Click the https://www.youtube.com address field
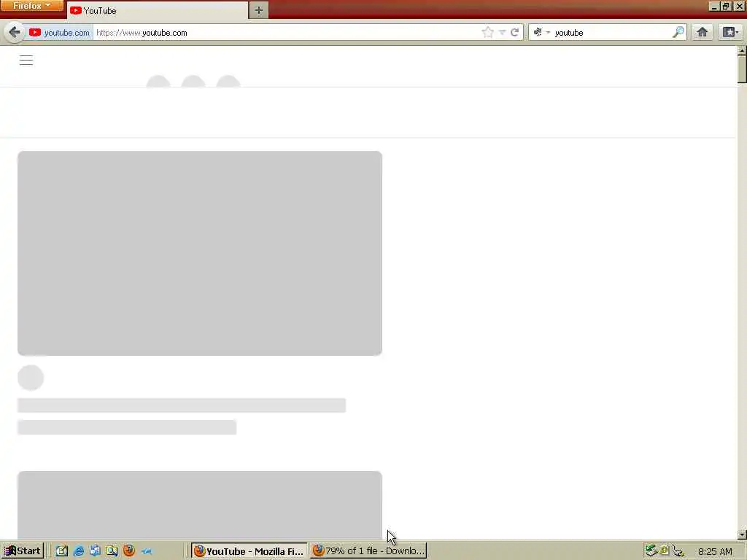The width and height of the screenshot is (747, 560). pyautogui.click(x=286, y=33)
